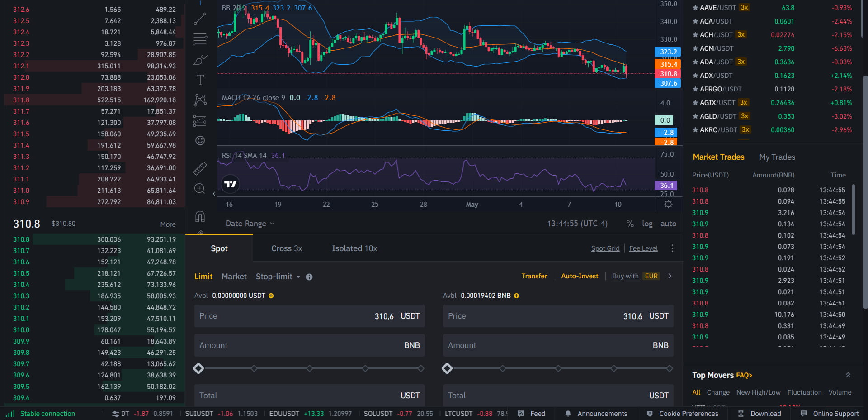Click the three-dot menu beside Fee Level
The image size is (868, 420).
pos(672,248)
